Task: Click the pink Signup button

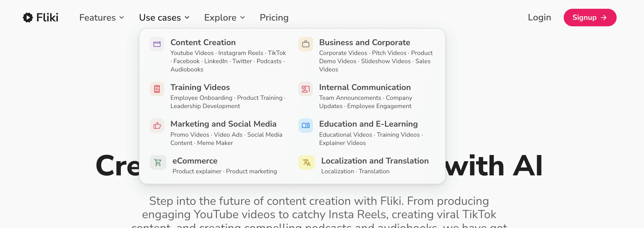Action: [x=590, y=18]
